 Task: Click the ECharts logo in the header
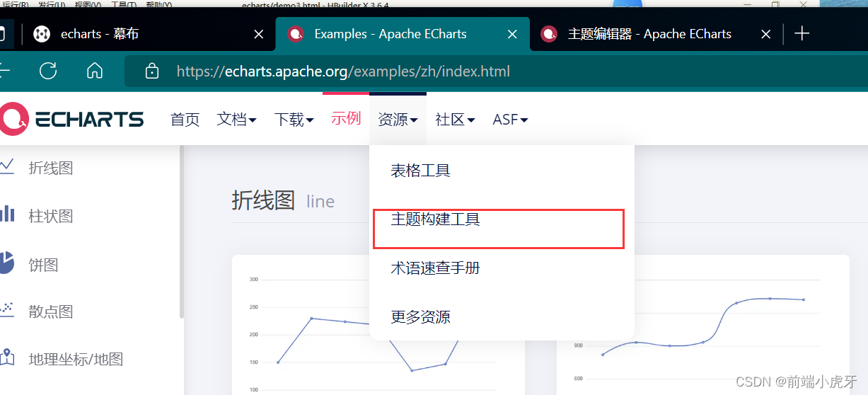click(x=71, y=119)
